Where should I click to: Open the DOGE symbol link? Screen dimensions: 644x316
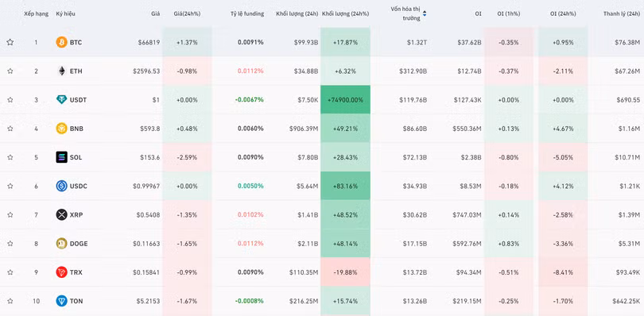coord(79,244)
